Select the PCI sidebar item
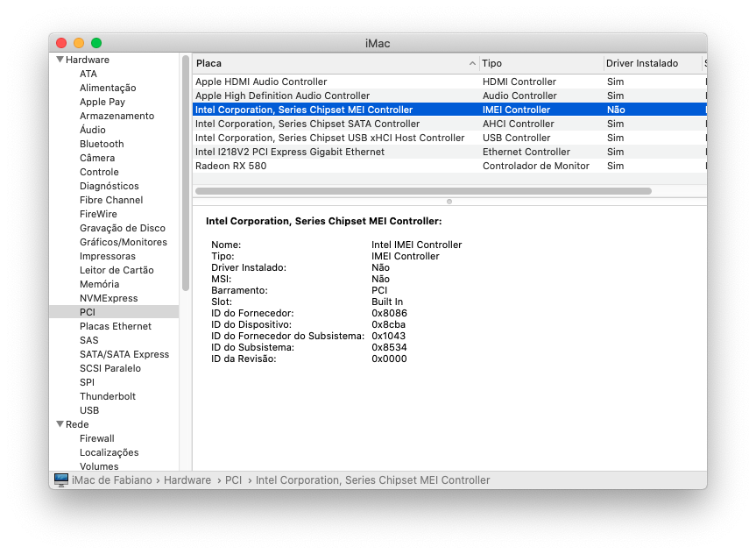 click(x=114, y=312)
